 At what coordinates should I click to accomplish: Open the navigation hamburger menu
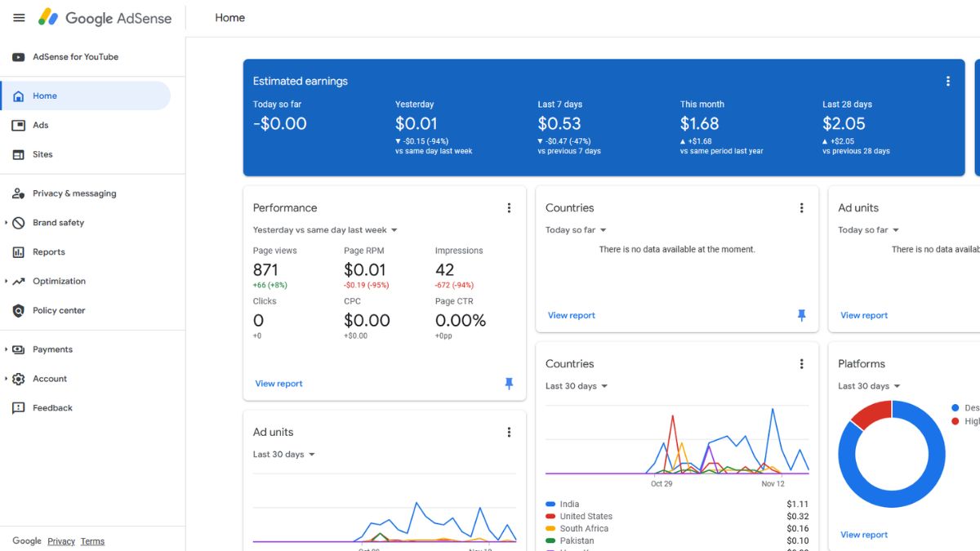click(19, 17)
